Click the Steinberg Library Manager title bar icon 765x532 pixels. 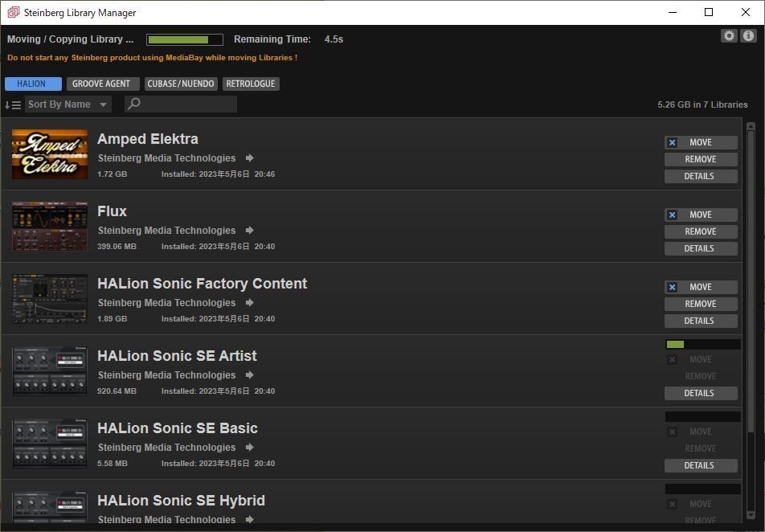14,12
